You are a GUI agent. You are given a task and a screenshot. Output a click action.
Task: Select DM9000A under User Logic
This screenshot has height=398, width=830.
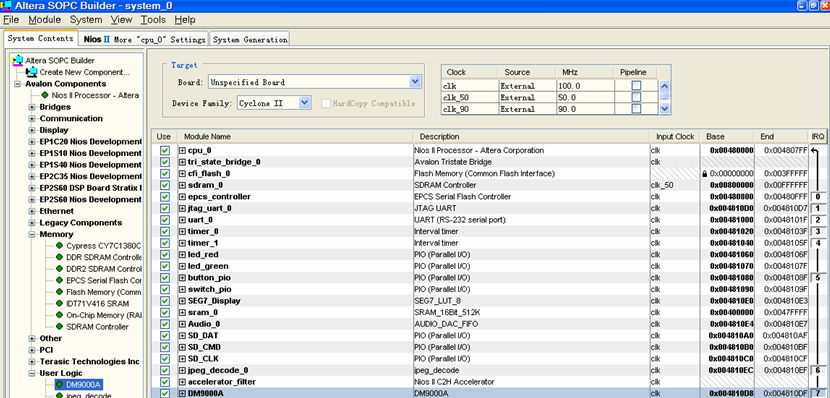click(78, 384)
